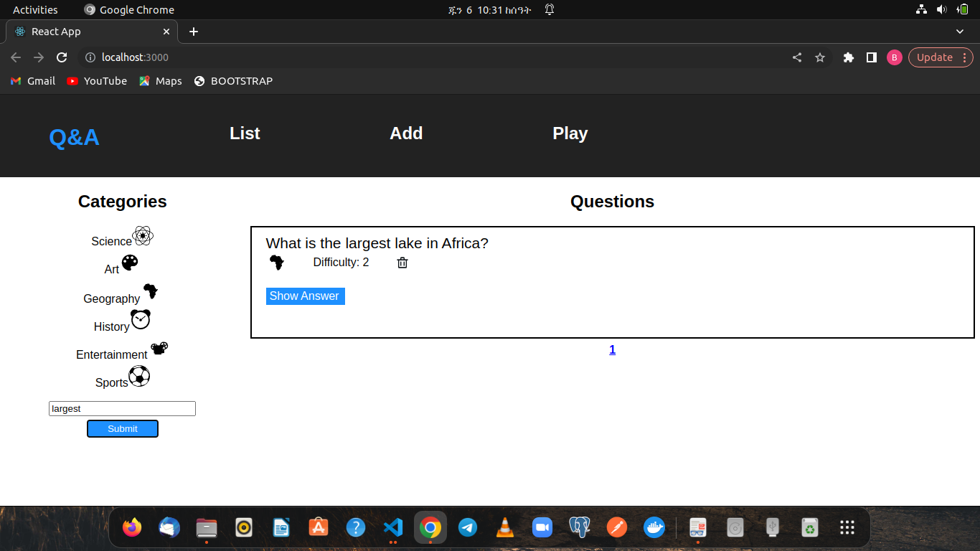Screen dimensions: 980x551
Task: Show the answer for the lake question
Action: pyautogui.click(x=305, y=296)
